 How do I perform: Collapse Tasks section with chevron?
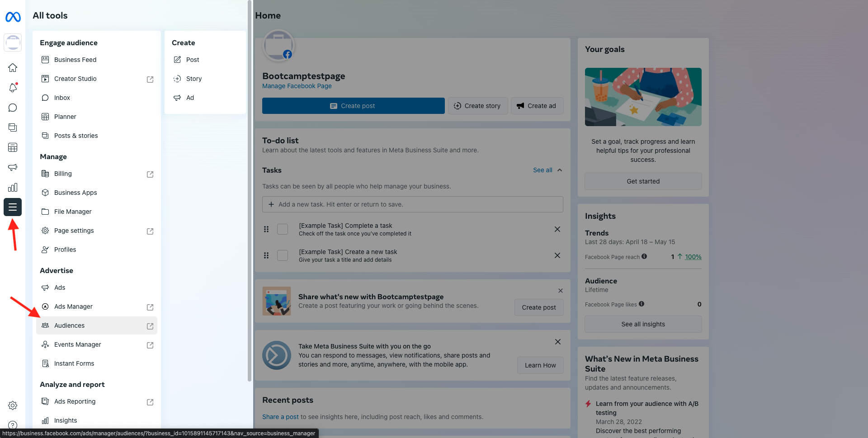pyautogui.click(x=560, y=170)
